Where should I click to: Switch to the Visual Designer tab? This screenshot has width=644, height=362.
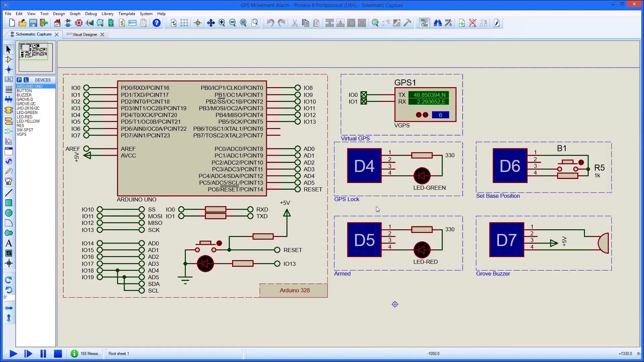85,34
